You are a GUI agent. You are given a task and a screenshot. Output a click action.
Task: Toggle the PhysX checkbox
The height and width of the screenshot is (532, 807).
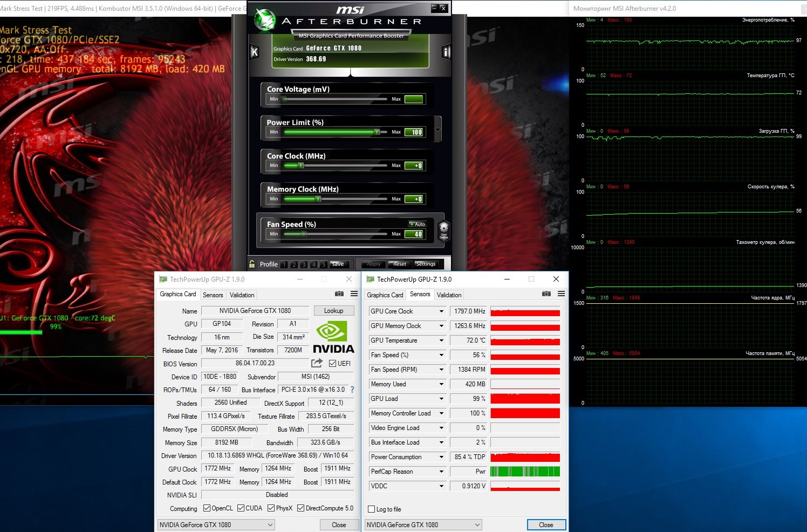pos(271,508)
